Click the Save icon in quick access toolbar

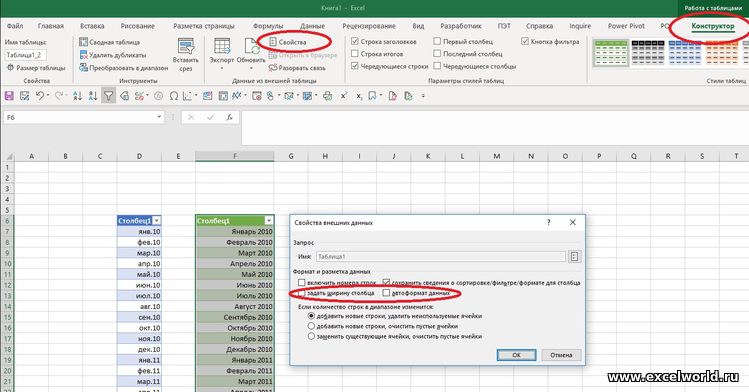(x=9, y=96)
